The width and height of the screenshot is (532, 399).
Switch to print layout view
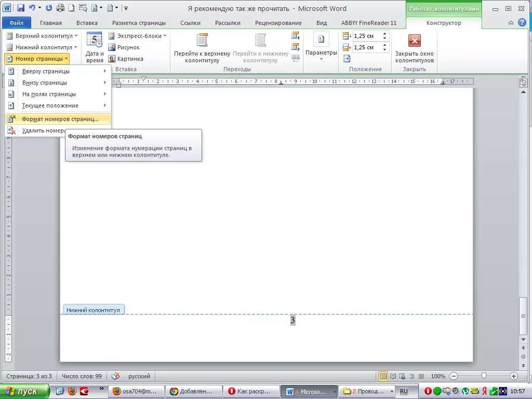click(x=383, y=376)
